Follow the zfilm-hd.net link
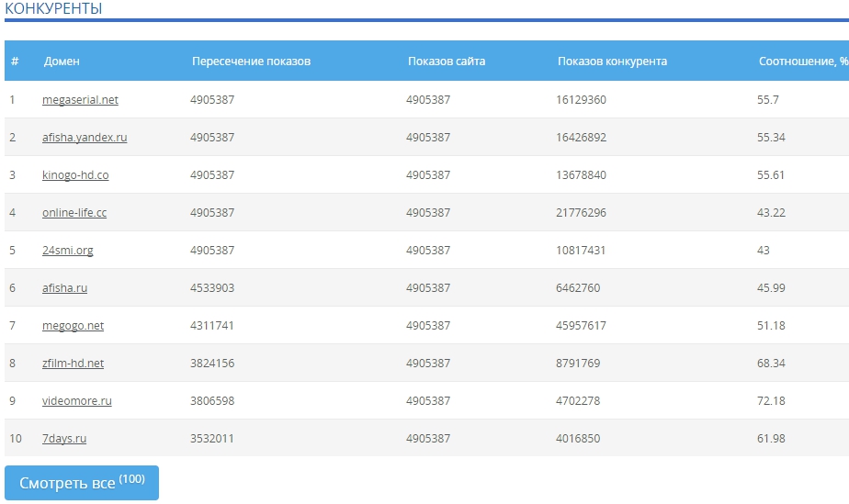 coord(73,364)
